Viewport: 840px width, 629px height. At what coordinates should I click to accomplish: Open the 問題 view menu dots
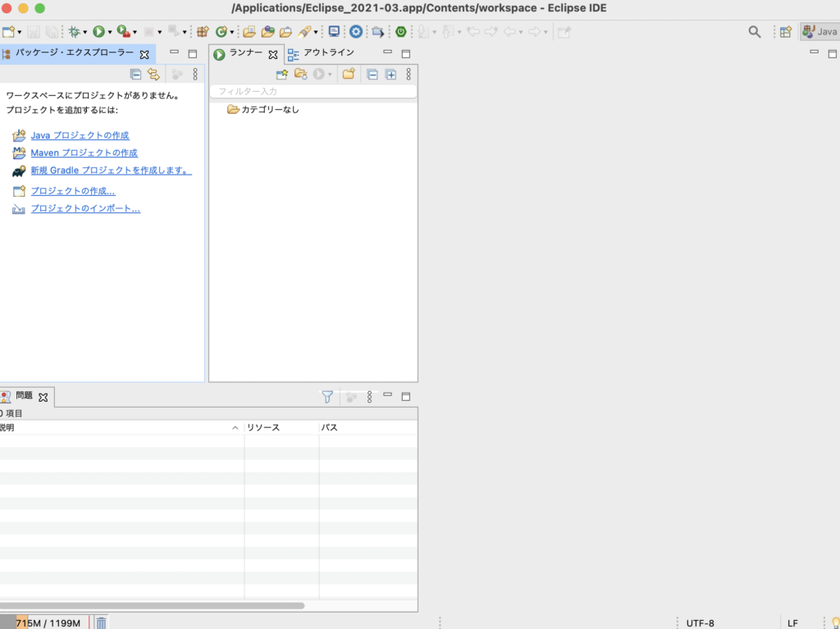tap(370, 396)
